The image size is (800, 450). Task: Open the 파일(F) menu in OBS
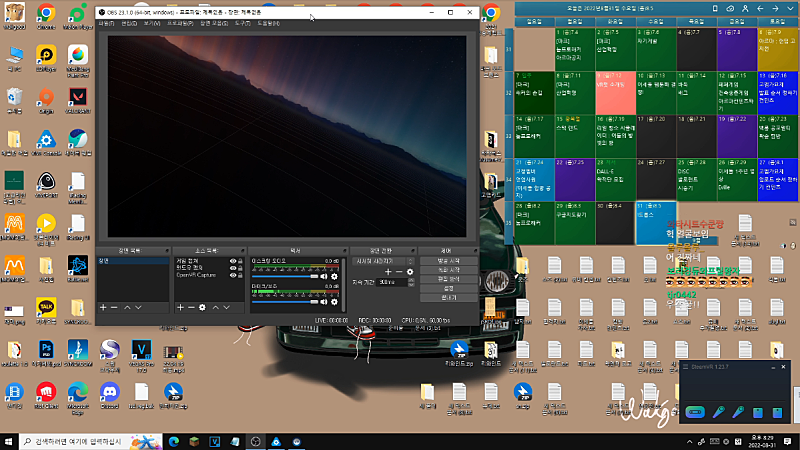[x=106, y=22]
